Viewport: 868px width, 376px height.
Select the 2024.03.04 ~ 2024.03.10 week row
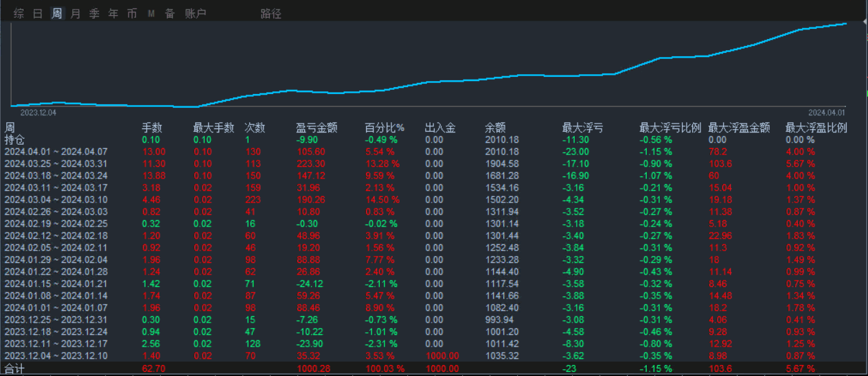pos(434,200)
